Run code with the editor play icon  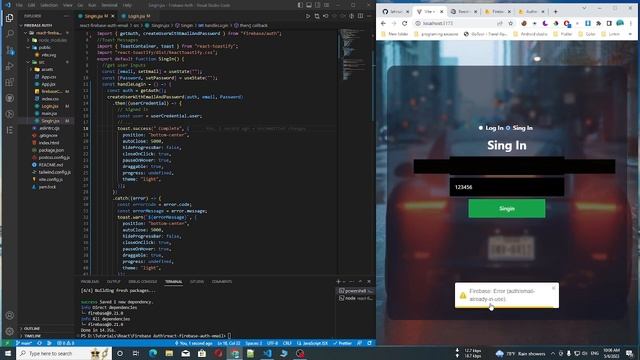pos(308,16)
